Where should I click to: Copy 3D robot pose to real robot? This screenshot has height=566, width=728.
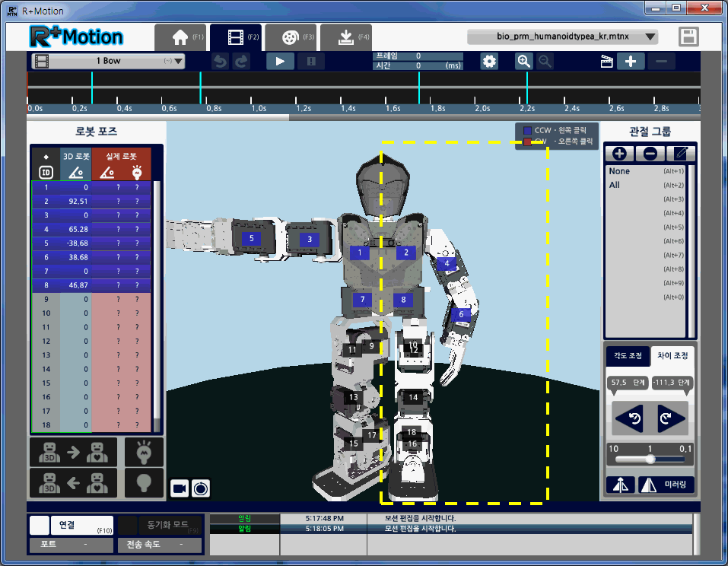(x=73, y=453)
